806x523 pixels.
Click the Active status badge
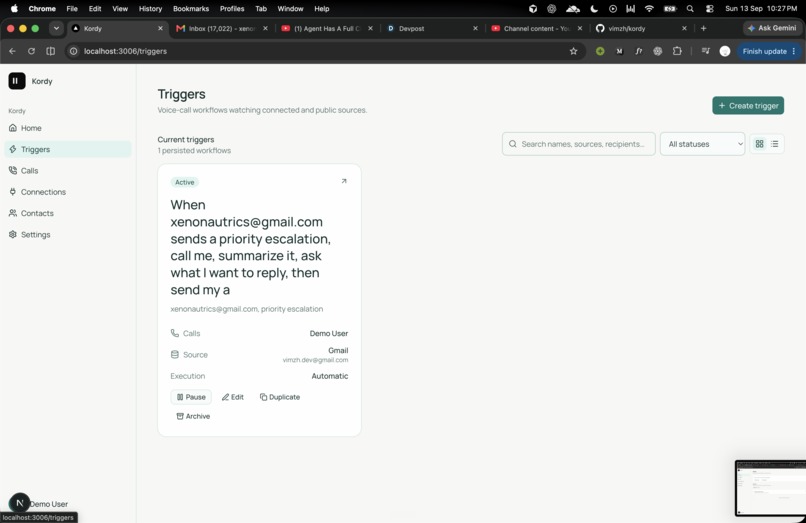click(185, 182)
